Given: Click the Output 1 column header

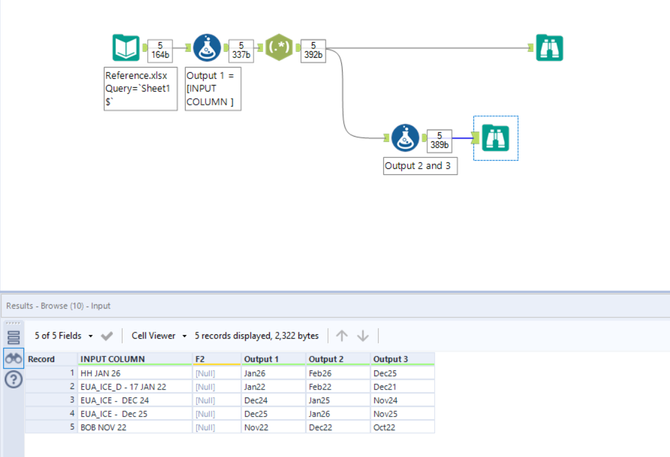Looking at the screenshot, I should point(274,359).
